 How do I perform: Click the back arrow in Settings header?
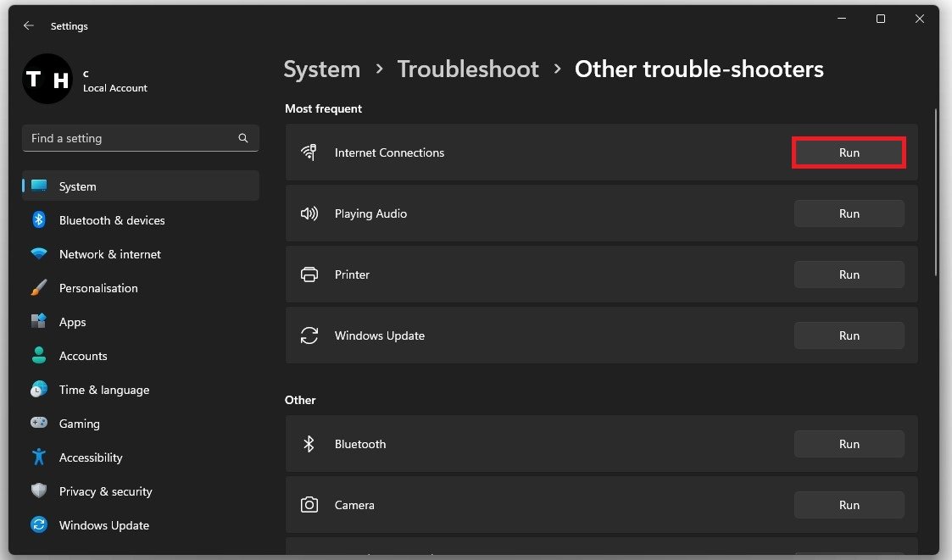click(x=29, y=26)
